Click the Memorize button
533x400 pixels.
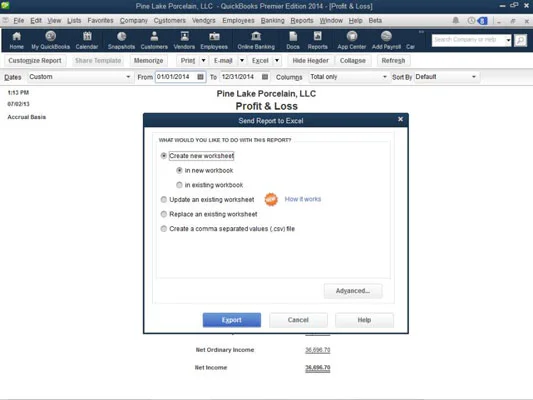(148, 60)
